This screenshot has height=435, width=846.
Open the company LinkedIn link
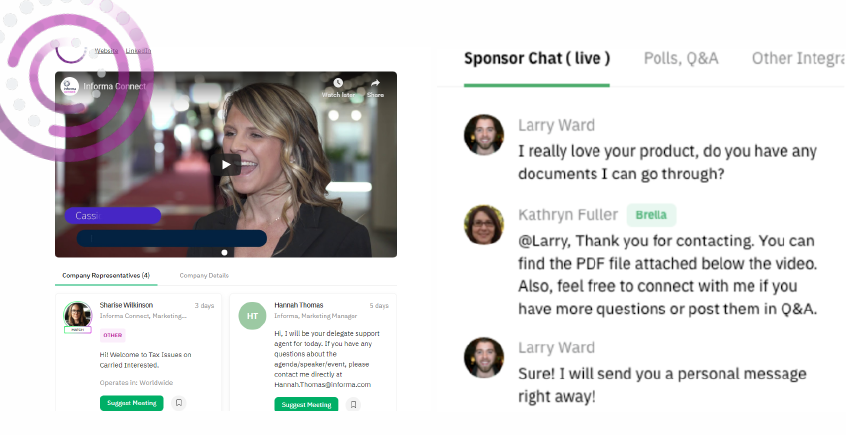pos(138,51)
